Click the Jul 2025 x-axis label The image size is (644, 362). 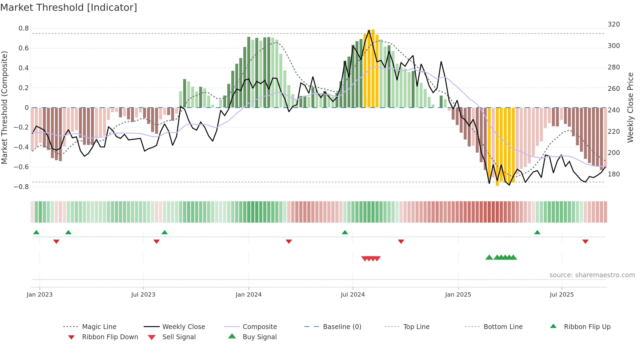[562, 294]
